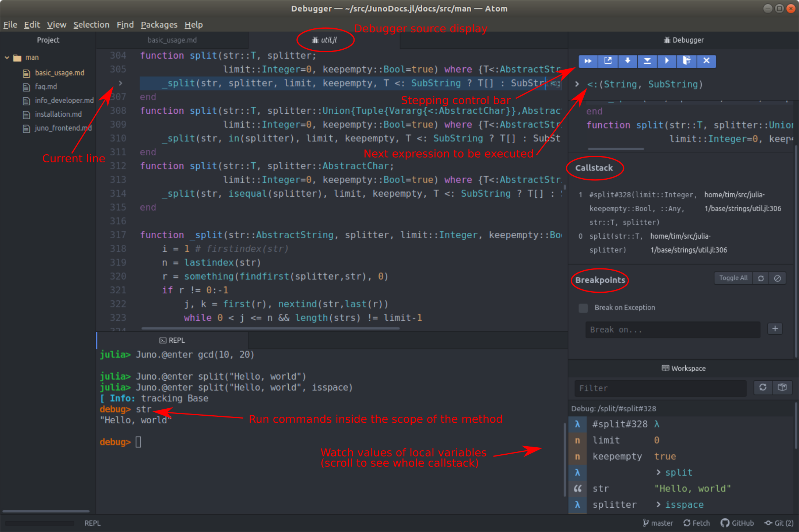799x532 pixels.
Task: Open the Packages menu
Action: click(159, 25)
